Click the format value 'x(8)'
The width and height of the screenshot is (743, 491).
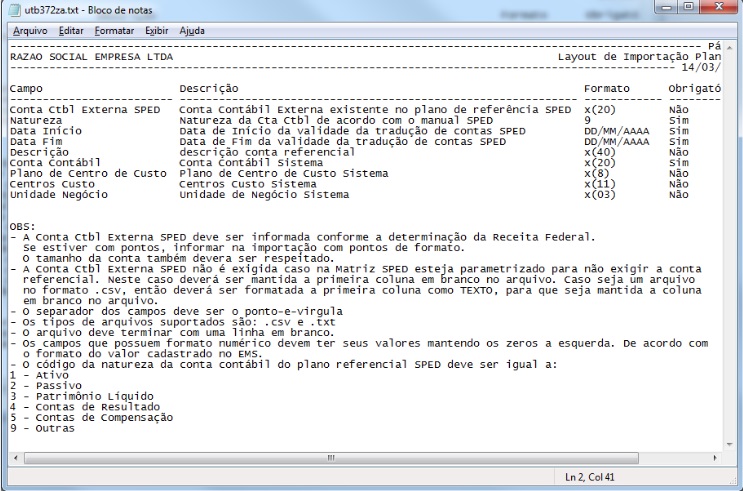click(597, 173)
